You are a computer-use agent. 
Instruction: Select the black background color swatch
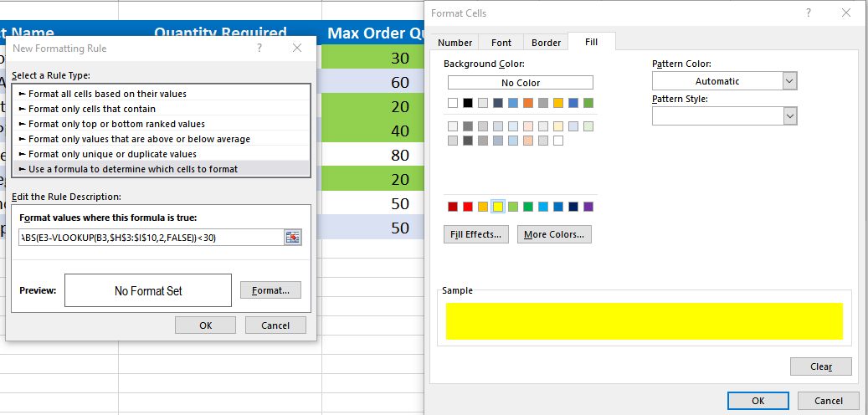tap(468, 103)
